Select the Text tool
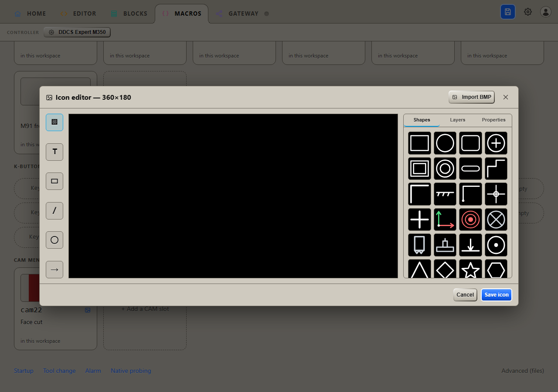 [x=54, y=152]
